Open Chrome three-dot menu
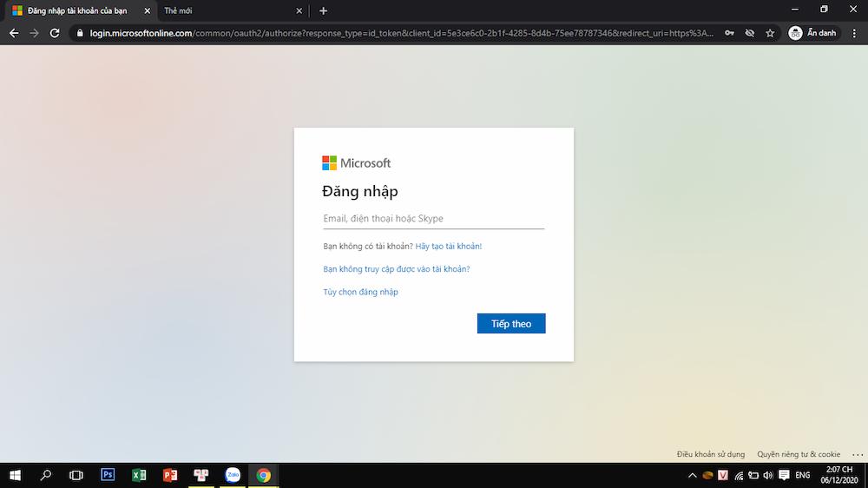This screenshot has height=488, width=868. [x=854, y=33]
